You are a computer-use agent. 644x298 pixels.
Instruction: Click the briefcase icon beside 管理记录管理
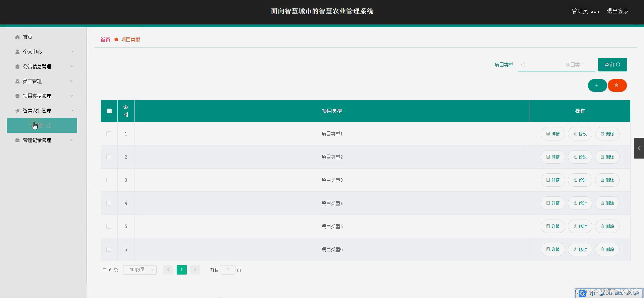[17, 140]
